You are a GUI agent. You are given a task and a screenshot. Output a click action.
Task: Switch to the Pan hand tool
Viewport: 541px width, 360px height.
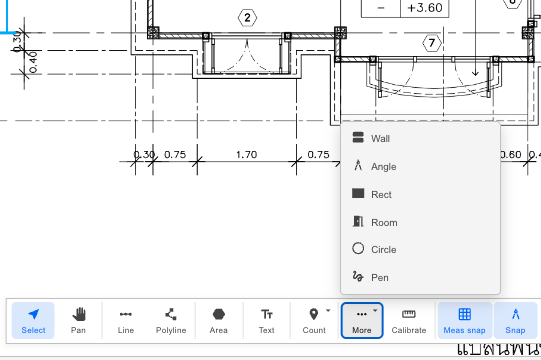click(78, 320)
